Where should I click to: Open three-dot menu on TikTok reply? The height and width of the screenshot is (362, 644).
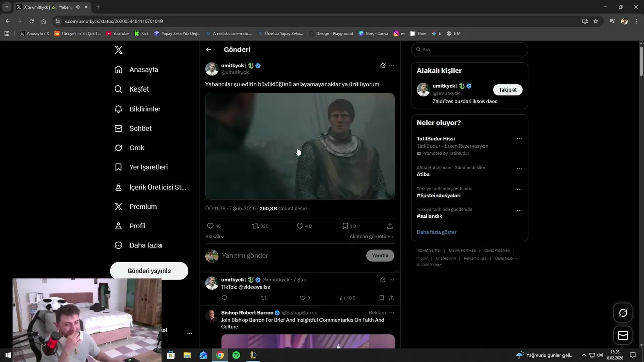click(x=392, y=280)
